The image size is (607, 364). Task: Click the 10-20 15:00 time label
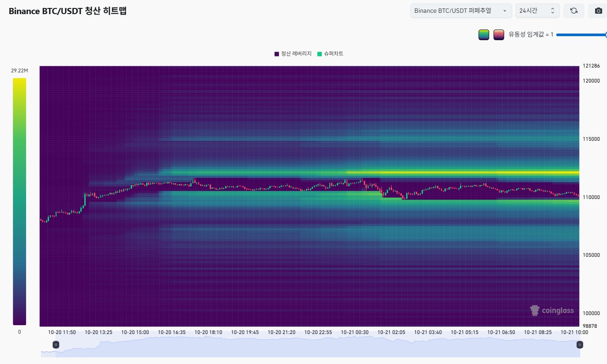(135, 332)
